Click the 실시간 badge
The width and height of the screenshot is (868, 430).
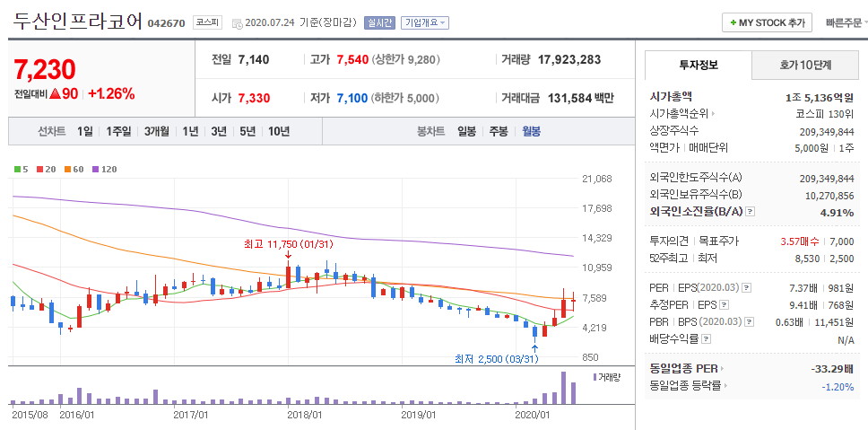379,22
